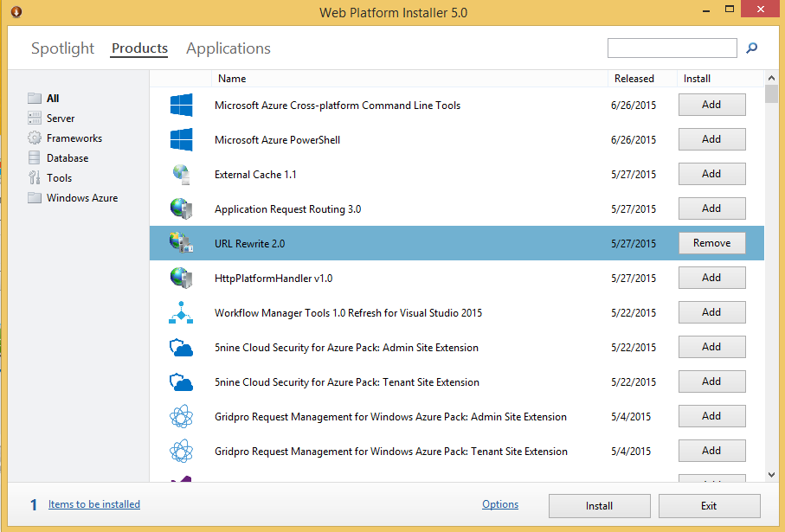Click into the search input field
The height and width of the screenshot is (532, 785).
672,48
